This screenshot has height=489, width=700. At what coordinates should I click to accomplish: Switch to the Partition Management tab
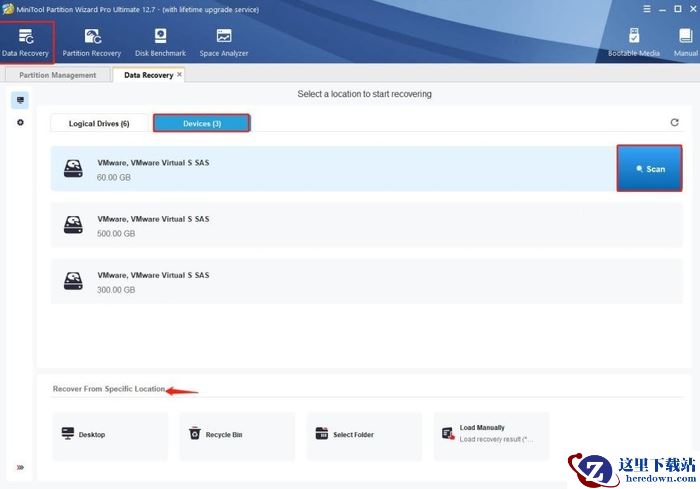coord(58,75)
